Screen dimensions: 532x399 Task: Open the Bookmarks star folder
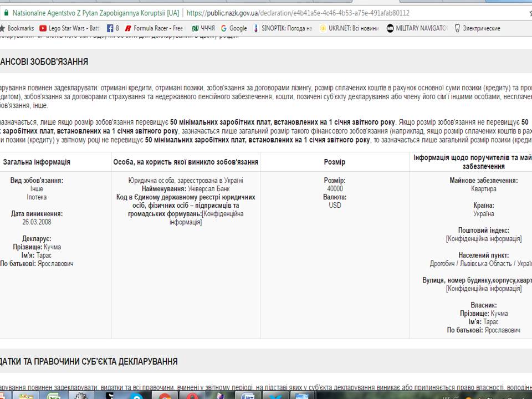[17, 28]
